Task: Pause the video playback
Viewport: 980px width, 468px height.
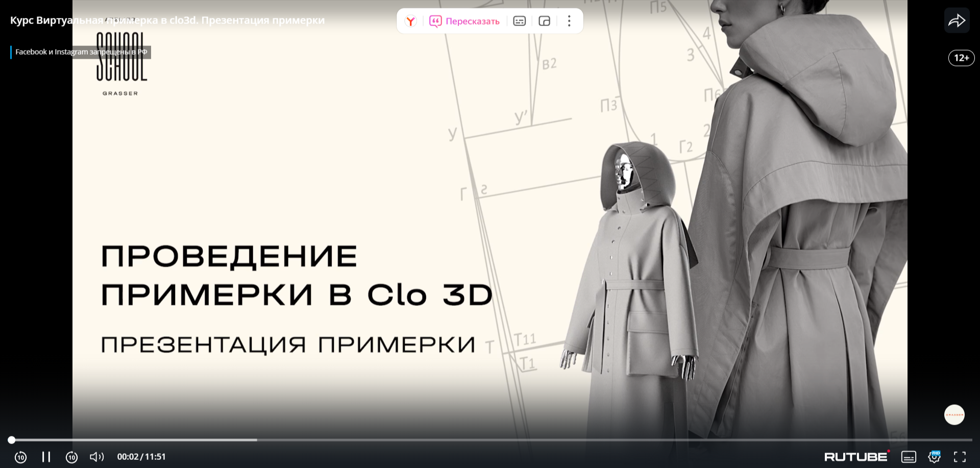Action: 46,457
